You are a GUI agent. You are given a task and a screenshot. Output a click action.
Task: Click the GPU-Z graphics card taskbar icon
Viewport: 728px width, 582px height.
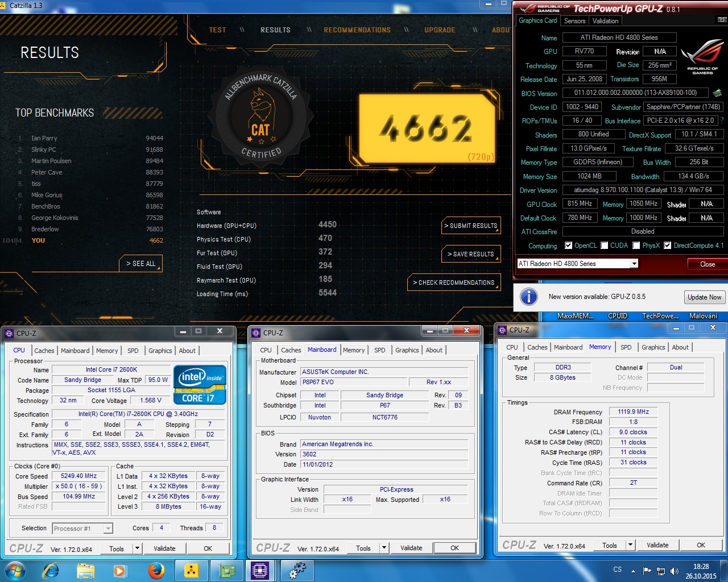pyautogui.click(x=227, y=571)
